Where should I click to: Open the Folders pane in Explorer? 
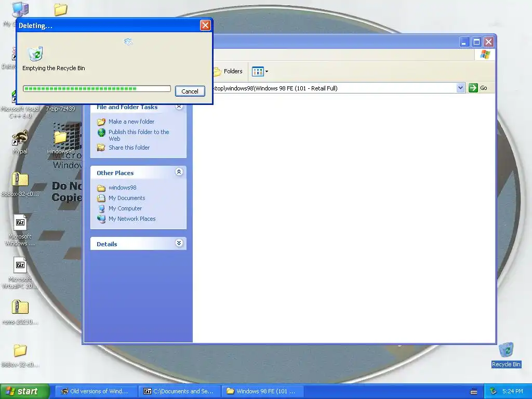pos(228,71)
